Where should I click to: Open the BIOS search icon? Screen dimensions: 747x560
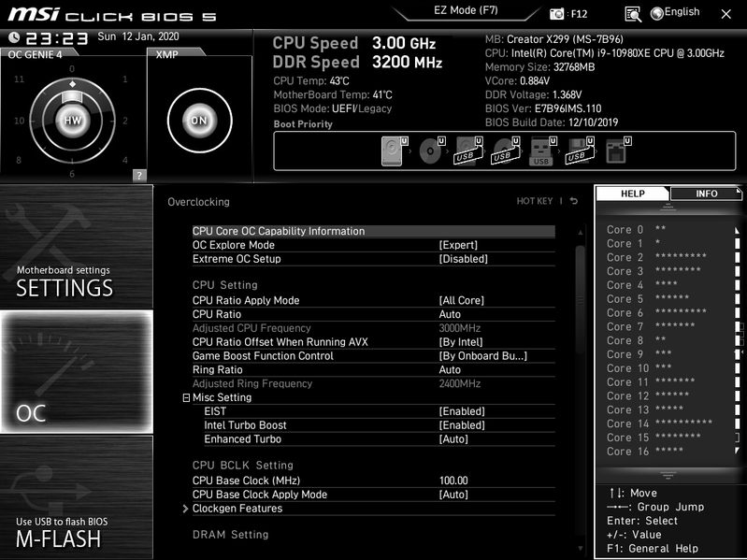[x=633, y=14]
